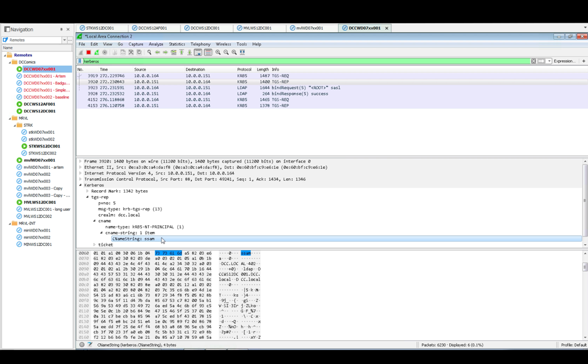
Task: Collapse the DCComics folder
Action: [10, 62]
